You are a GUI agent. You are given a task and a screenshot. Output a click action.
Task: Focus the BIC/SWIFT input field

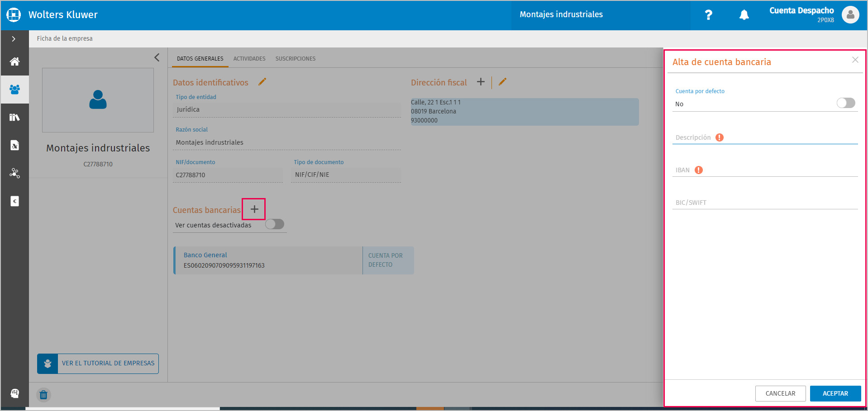point(765,203)
